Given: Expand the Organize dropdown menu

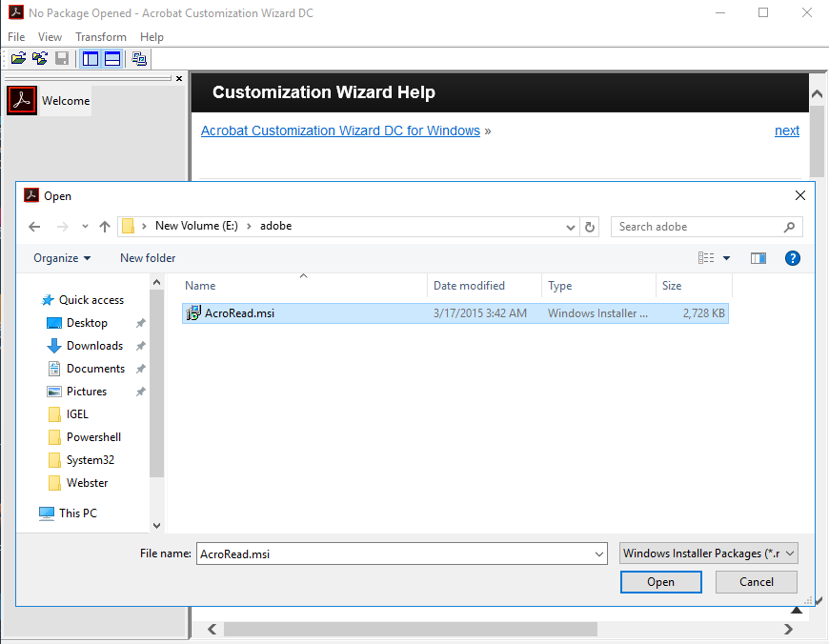Looking at the screenshot, I should (62, 258).
